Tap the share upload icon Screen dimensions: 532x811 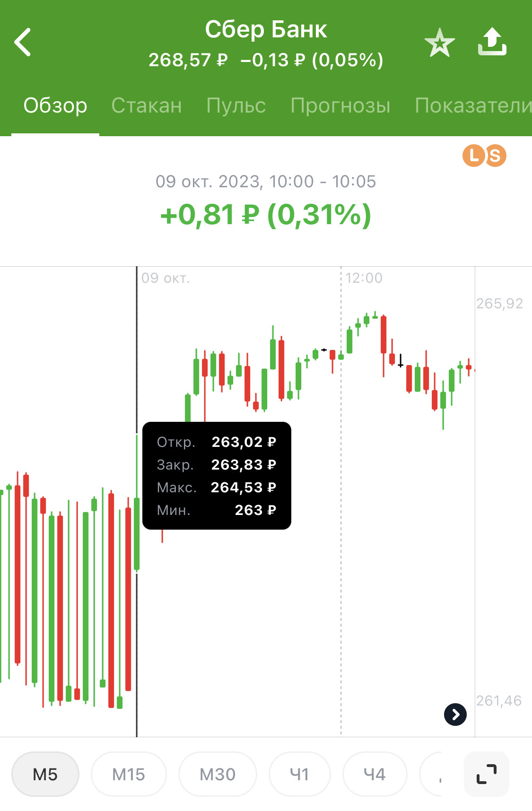point(492,42)
